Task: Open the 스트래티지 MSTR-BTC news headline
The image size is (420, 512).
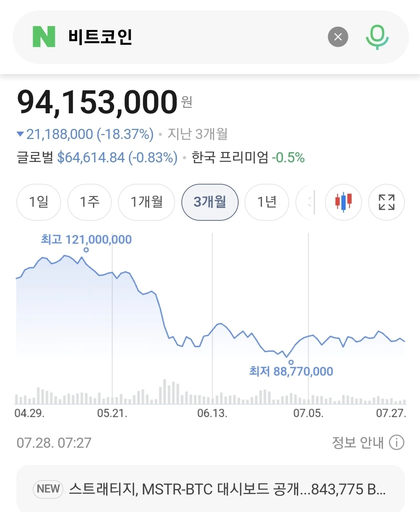Action: click(x=227, y=489)
